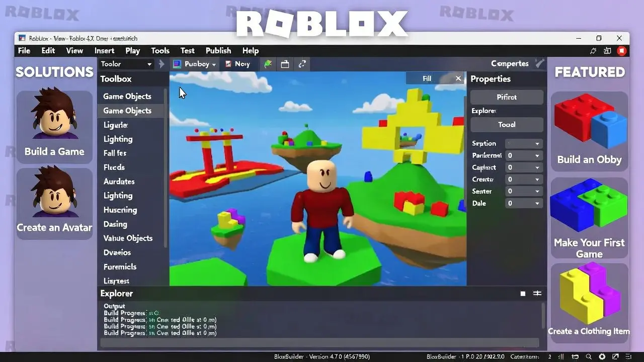Select Lisrtest in the Toolbox list
The width and height of the screenshot is (644, 362).
coord(116,281)
